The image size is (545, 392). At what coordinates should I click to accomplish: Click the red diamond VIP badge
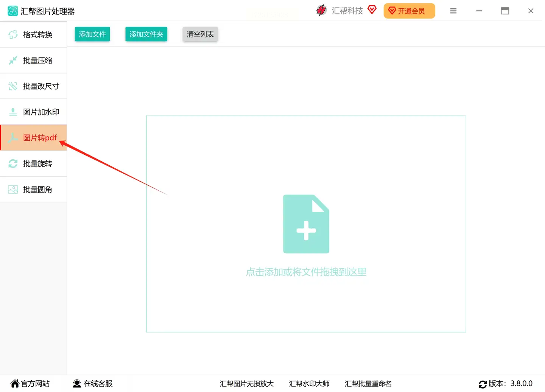coord(372,10)
